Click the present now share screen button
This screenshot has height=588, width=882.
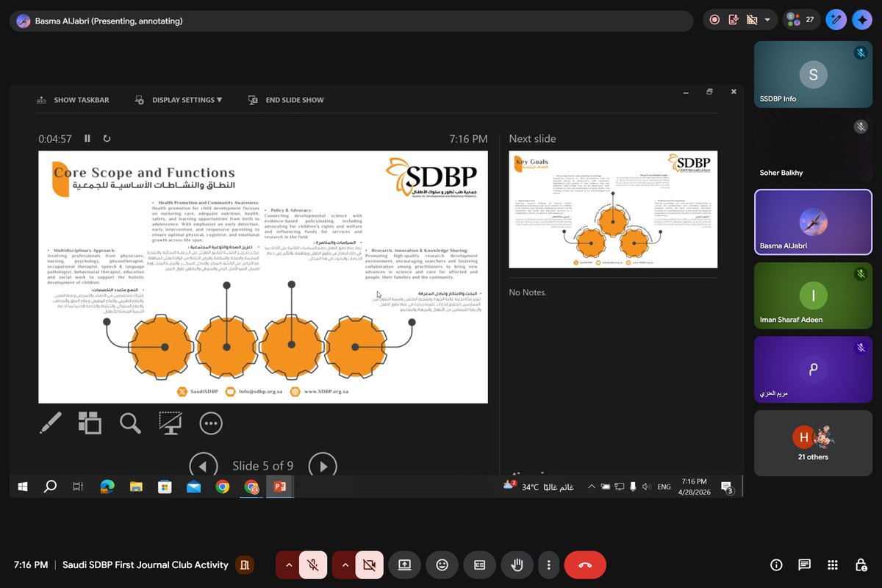(x=404, y=564)
